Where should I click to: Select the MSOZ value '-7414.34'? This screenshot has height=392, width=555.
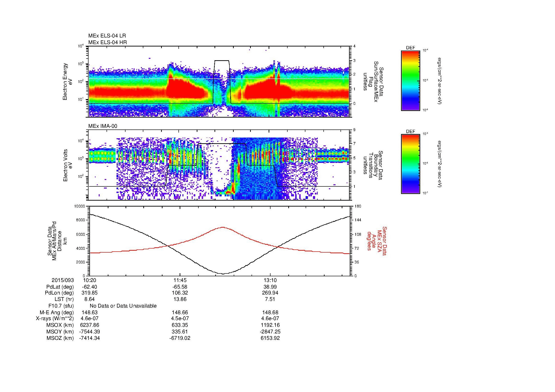[89, 338]
